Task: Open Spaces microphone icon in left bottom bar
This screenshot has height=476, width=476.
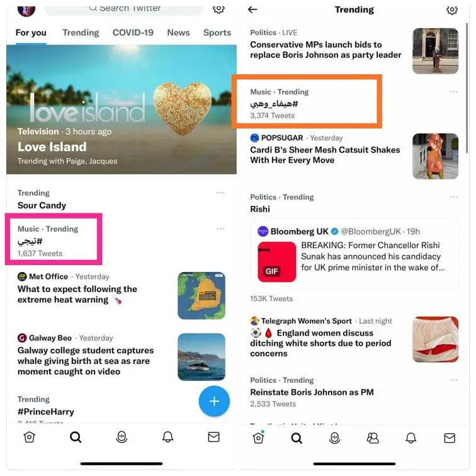Action: (x=122, y=437)
